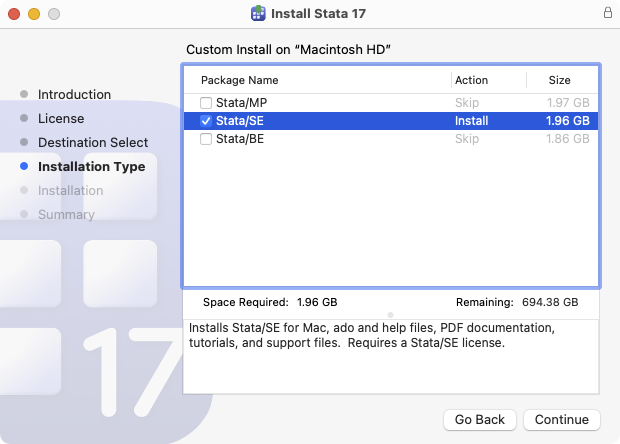Click the lock icon in title bar
Screen dimensions: 620x444
click(607, 14)
